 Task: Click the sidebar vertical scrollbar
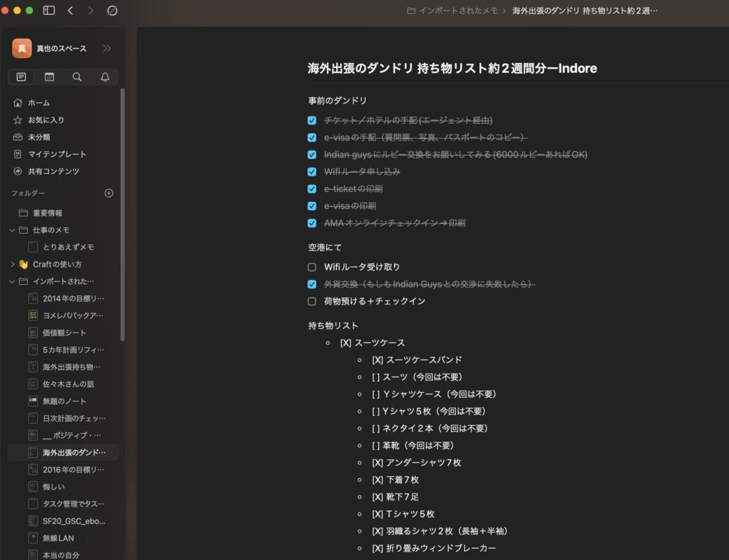point(123,210)
